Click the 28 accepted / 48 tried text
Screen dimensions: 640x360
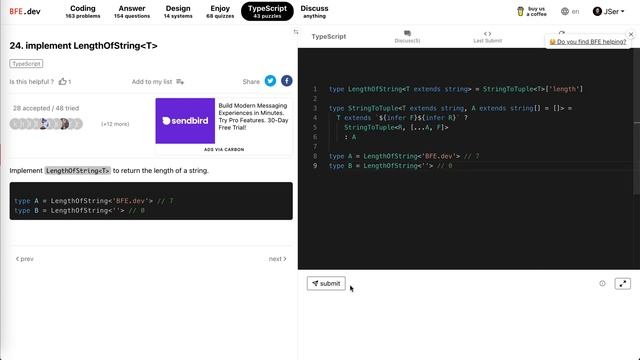(46, 108)
